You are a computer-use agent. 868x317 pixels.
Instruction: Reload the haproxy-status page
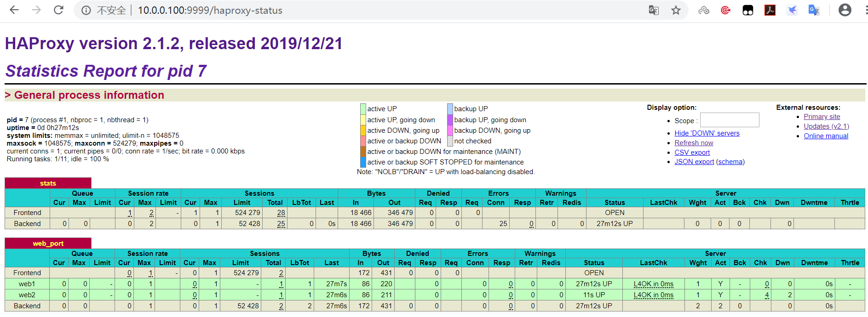(58, 10)
